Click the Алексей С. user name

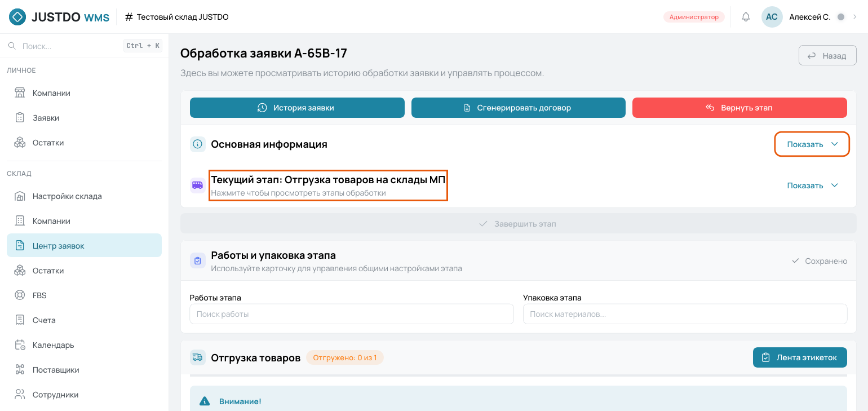[810, 17]
